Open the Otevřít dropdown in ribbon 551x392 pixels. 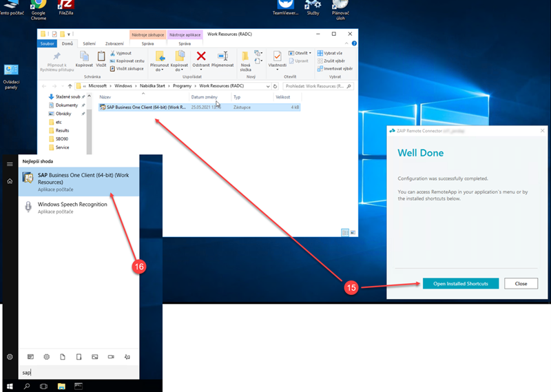click(x=300, y=53)
